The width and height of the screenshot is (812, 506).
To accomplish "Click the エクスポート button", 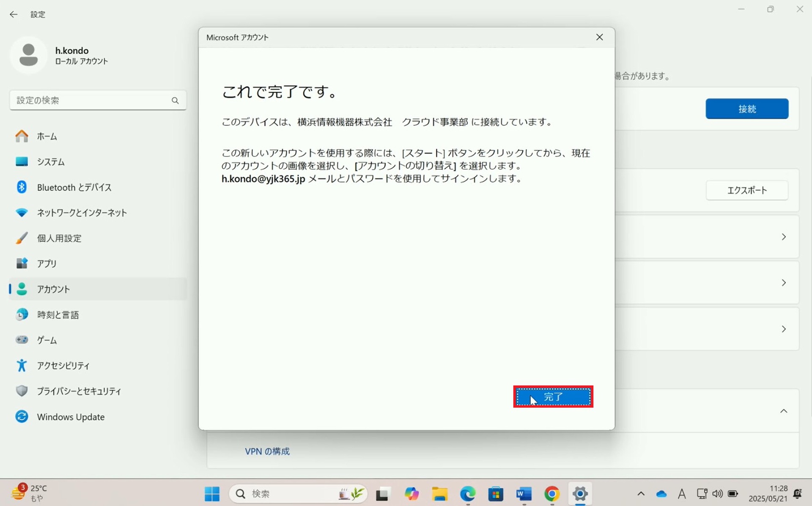I will click(x=747, y=190).
